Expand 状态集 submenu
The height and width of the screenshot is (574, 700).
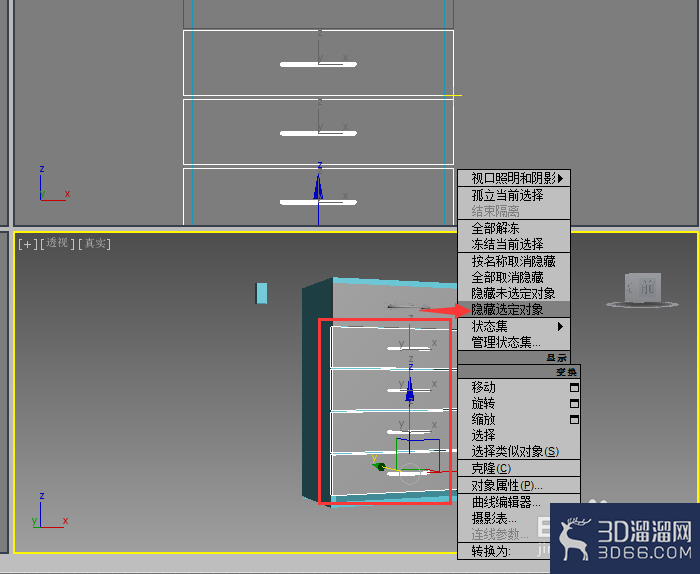tap(514, 326)
